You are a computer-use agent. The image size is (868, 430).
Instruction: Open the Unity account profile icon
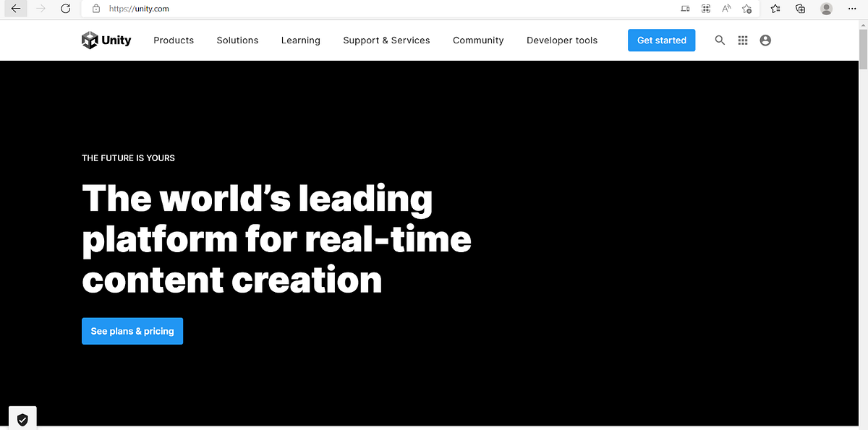tap(765, 40)
